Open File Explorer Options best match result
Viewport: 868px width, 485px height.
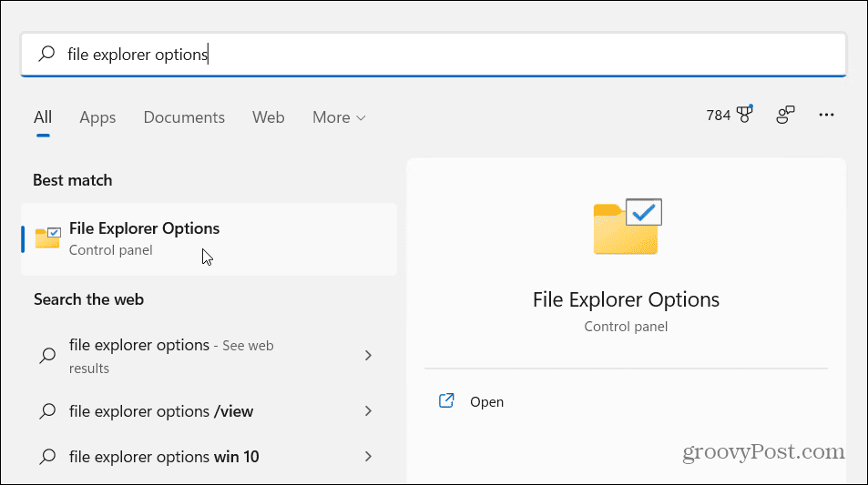point(209,239)
